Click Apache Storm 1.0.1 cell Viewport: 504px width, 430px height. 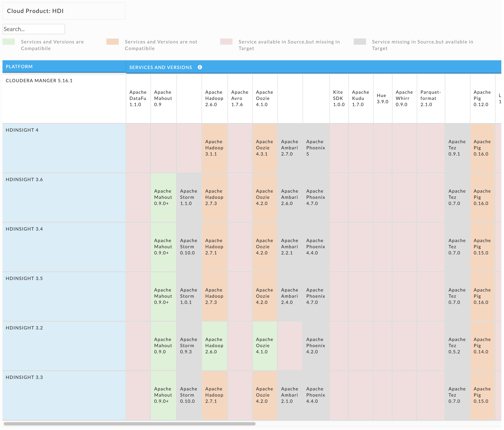coord(189,296)
